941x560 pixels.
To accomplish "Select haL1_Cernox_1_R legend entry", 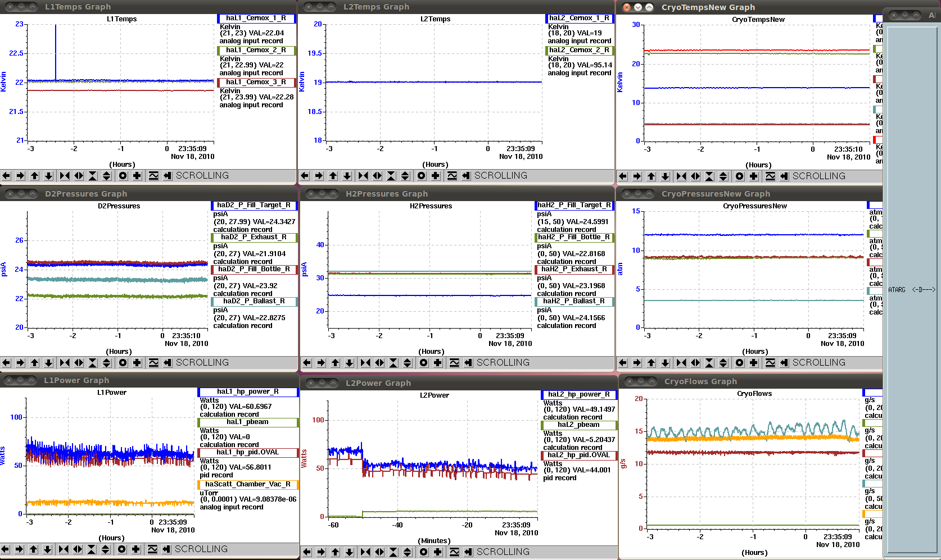I will pos(256,18).
